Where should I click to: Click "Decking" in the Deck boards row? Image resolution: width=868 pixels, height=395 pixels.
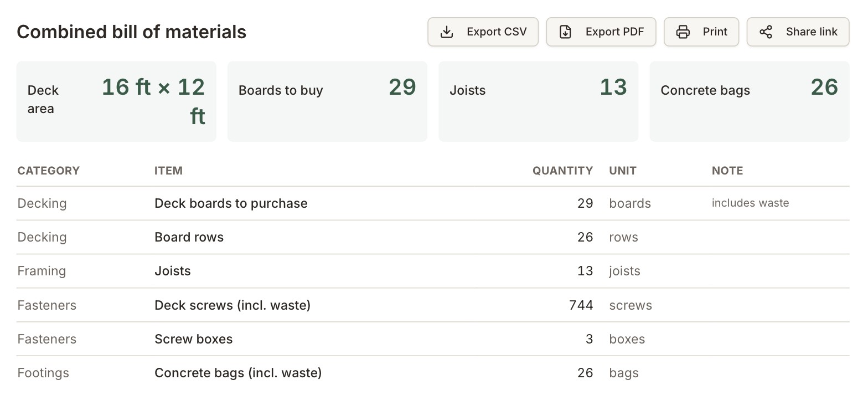pyautogui.click(x=42, y=203)
